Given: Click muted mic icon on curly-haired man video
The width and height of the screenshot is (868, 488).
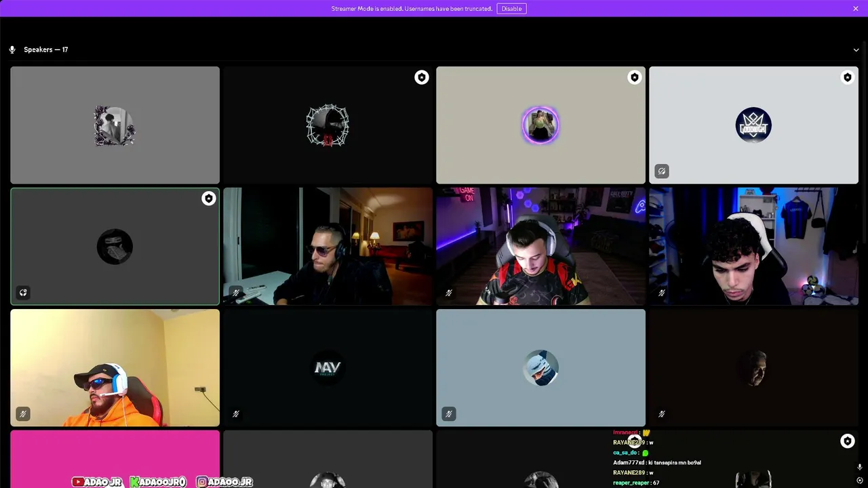Looking at the screenshot, I should 662,293.
